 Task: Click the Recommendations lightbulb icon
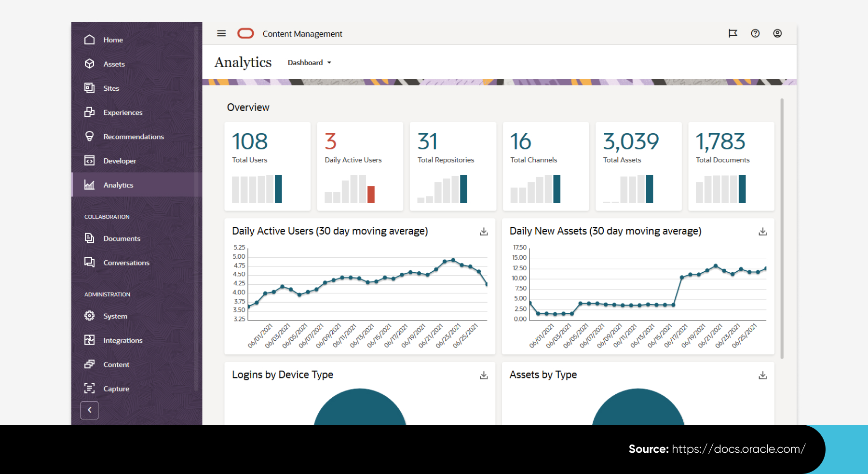[90, 136]
